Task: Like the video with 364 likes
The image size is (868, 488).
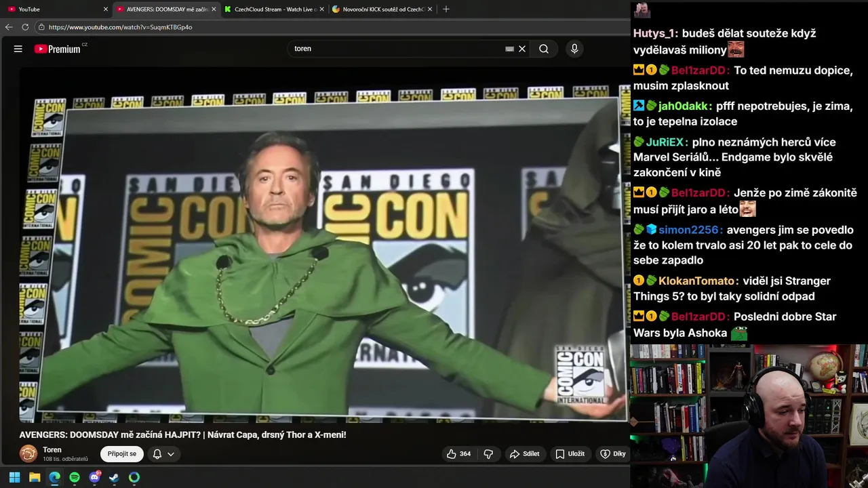Action: click(458, 454)
